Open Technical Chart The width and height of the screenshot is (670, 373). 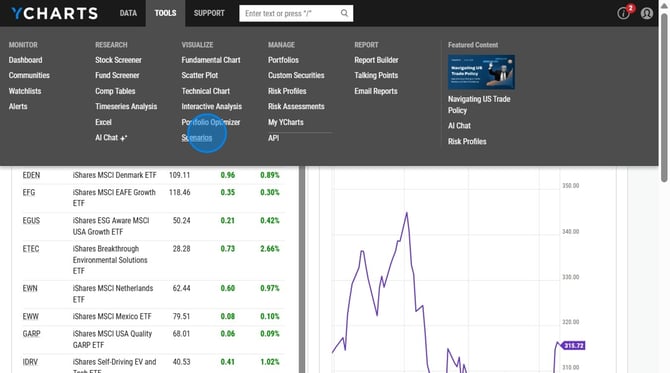click(x=206, y=91)
